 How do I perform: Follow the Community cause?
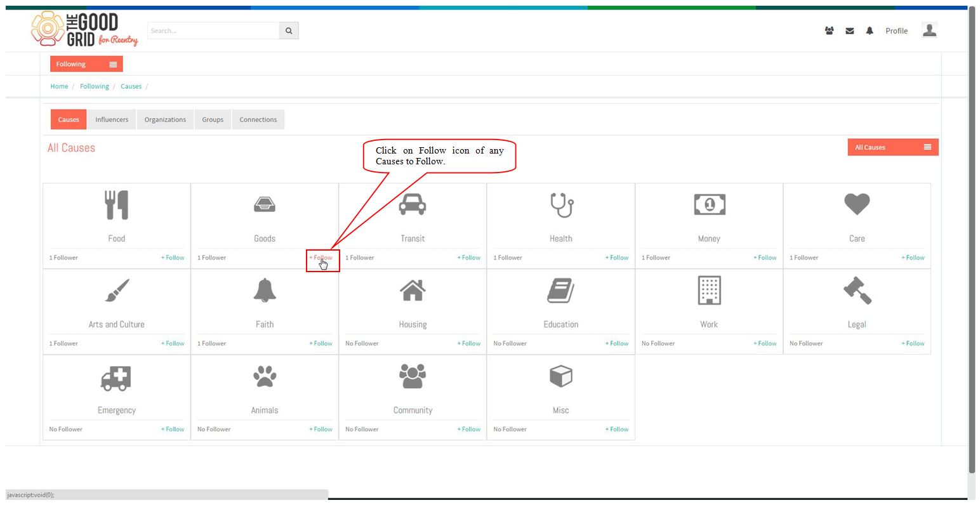tap(469, 429)
